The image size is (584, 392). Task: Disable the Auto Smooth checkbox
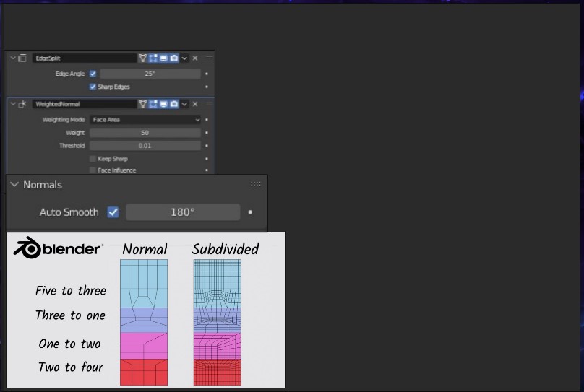click(x=113, y=212)
